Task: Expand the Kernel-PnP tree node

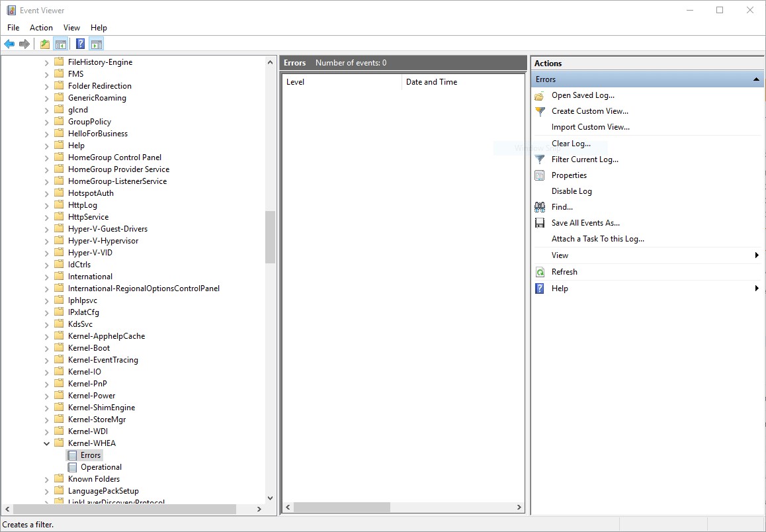Action: (x=47, y=384)
